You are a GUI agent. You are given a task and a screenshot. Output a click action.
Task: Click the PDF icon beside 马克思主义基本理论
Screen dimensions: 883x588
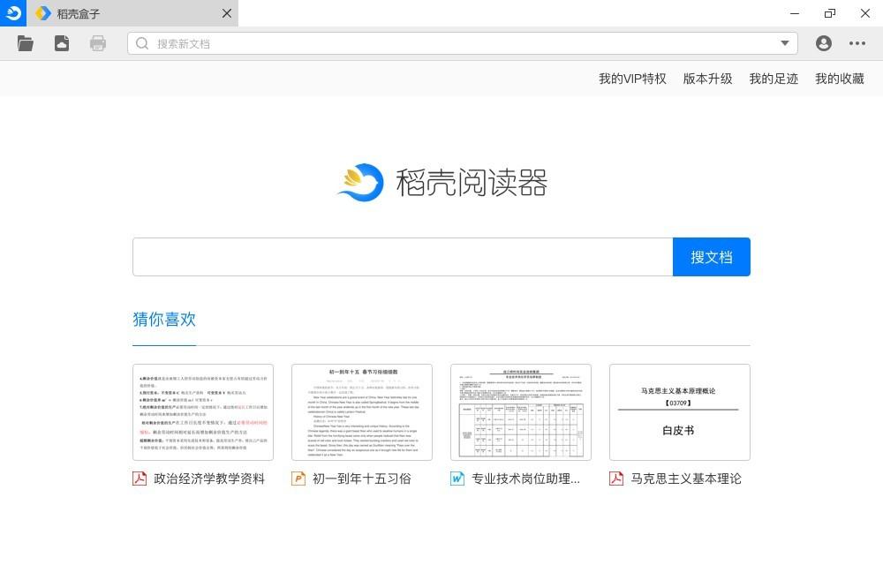click(x=616, y=479)
